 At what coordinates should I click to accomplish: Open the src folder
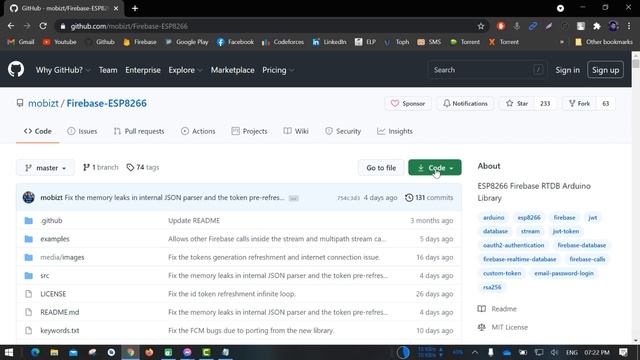click(x=44, y=276)
